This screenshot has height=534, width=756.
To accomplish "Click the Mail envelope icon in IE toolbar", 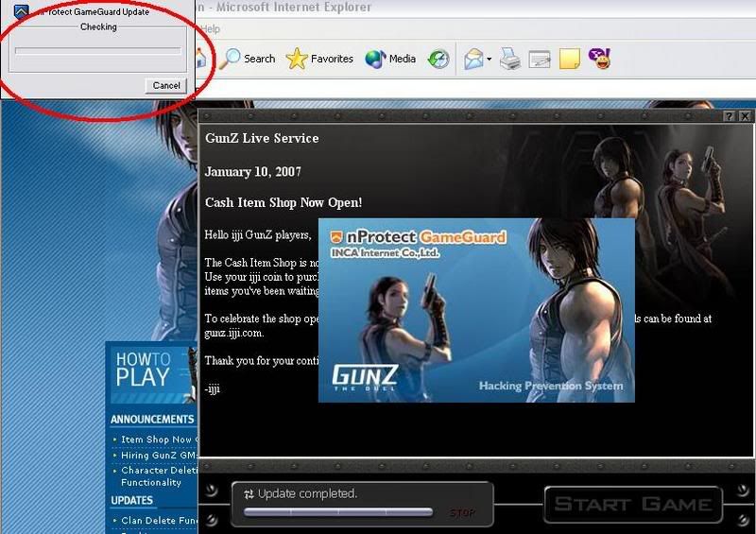I will coord(473,60).
